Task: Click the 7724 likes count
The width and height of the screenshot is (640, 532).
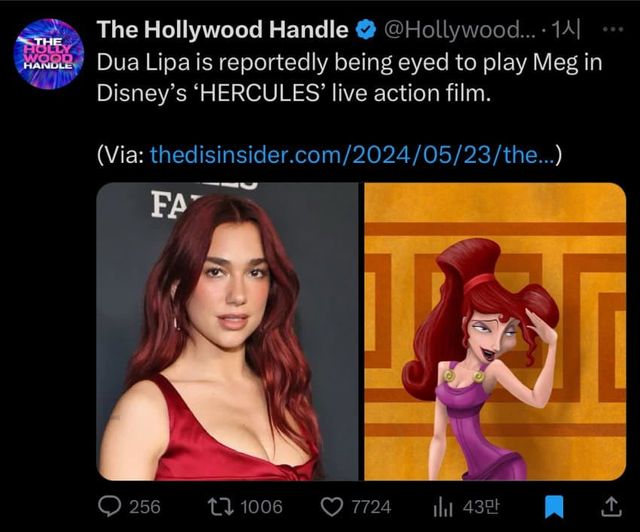Action: (370, 506)
